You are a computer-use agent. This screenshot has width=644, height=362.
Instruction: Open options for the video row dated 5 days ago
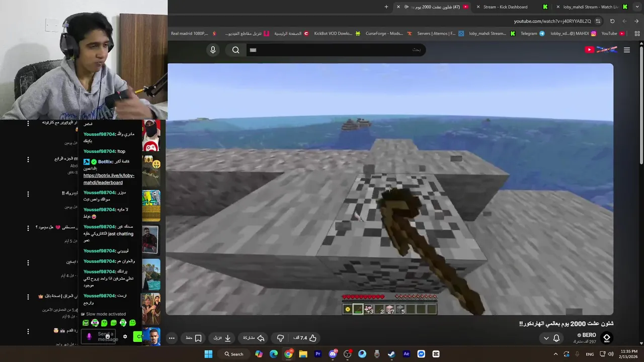[28, 228]
